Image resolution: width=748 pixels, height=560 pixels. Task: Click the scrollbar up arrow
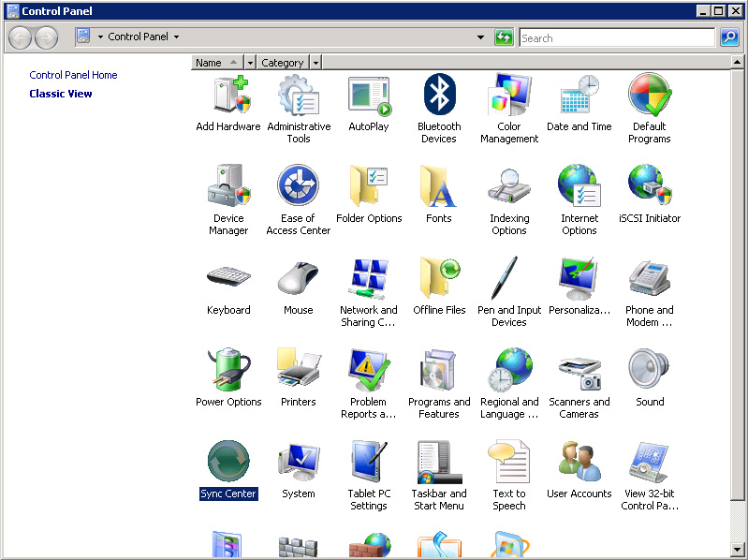pyautogui.click(x=737, y=62)
